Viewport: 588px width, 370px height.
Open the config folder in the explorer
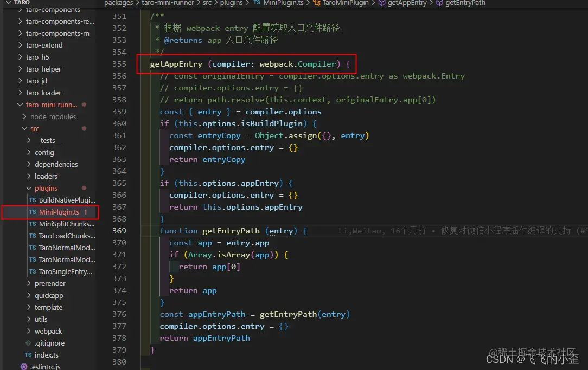tap(45, 152)
